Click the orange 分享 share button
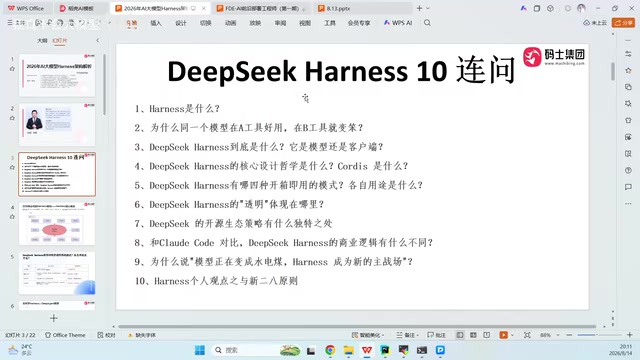The width and height of the screenshot is (640, 360). pos(623,23)
